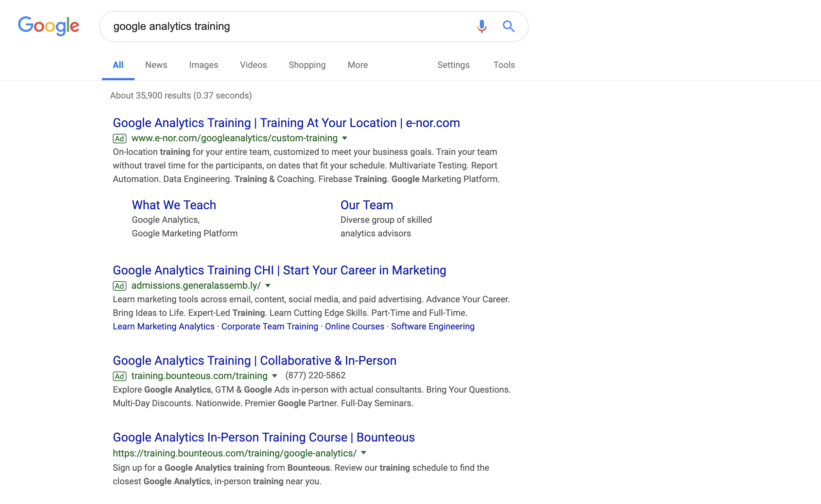The height and width of the screenshot is (504, 821).
Task: Click 'Diverse group of skilled' description text
Action: coord(386,220)
